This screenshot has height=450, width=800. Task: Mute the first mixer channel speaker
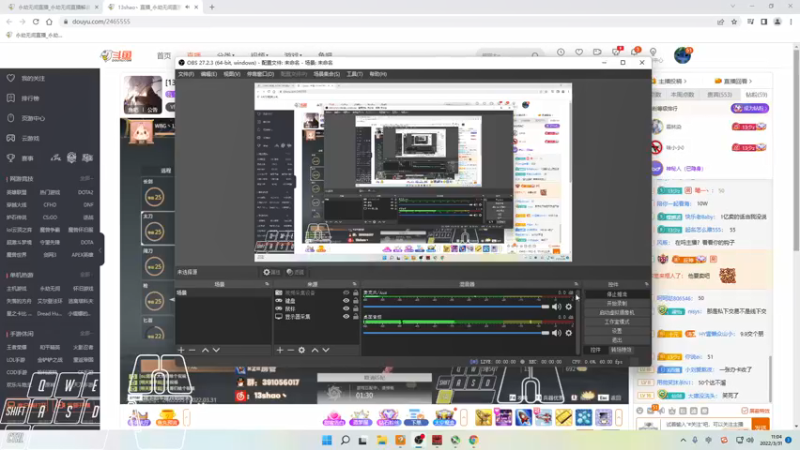[557, 307]
